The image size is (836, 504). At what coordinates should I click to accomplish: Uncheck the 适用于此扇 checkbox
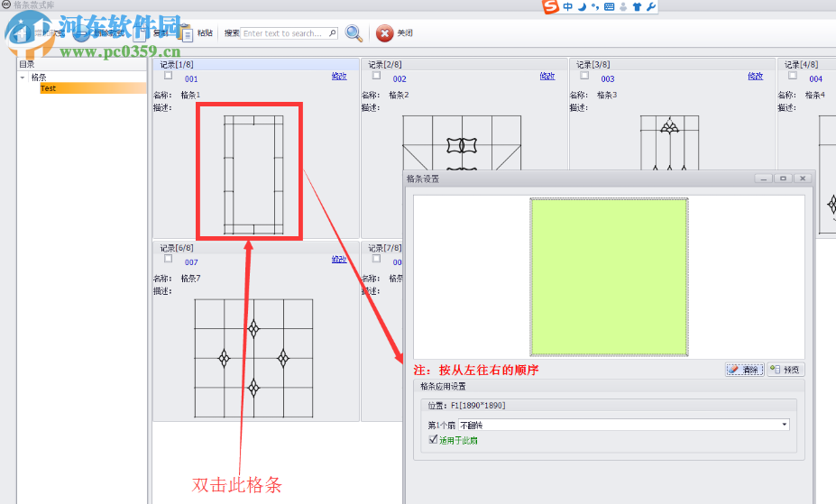433,440
